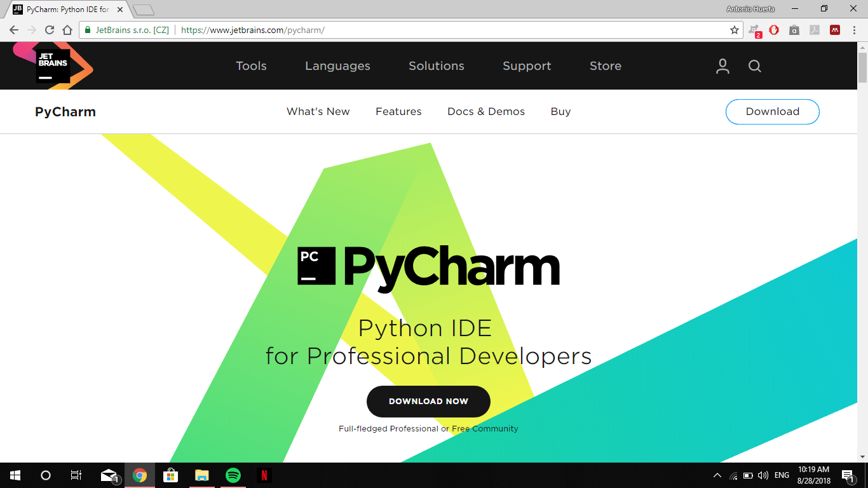Open the site search magnifier
This screenshot has width=868, height=488.
[x=754, y=65]
